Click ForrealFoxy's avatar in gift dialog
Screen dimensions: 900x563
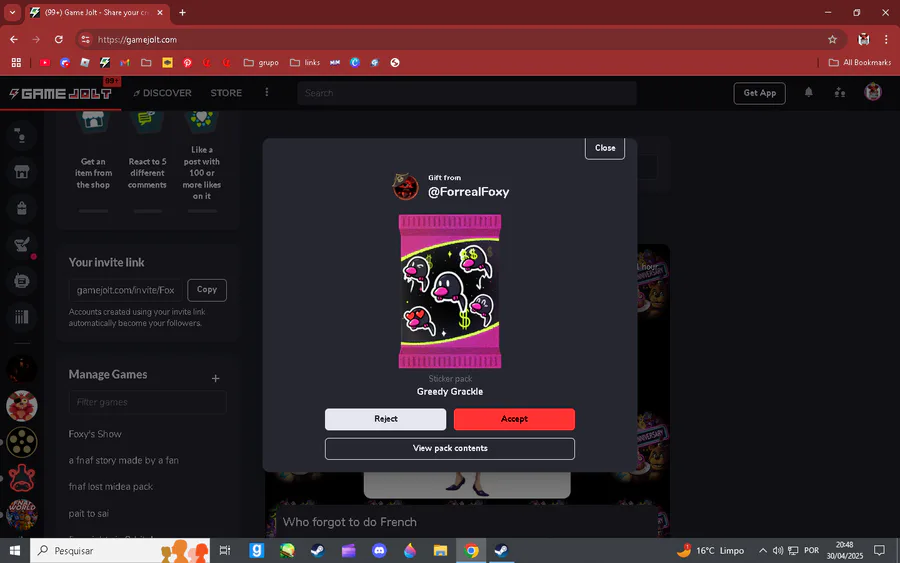405,187
